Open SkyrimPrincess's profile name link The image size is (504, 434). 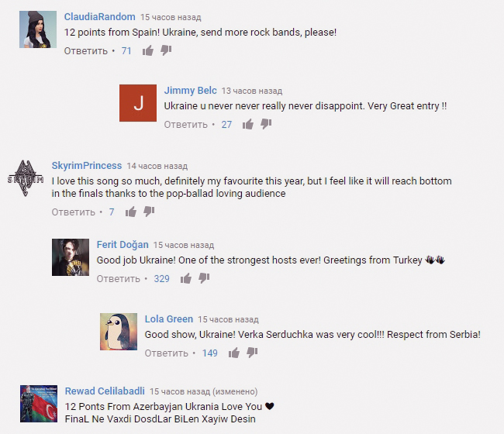[x=87, y=165]
